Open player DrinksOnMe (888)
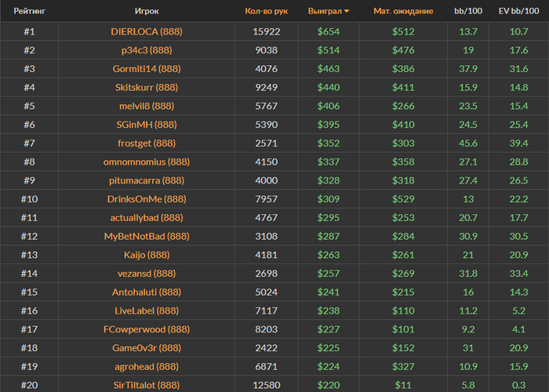Screen dimensions: 549x392 (x=147, y=199)
